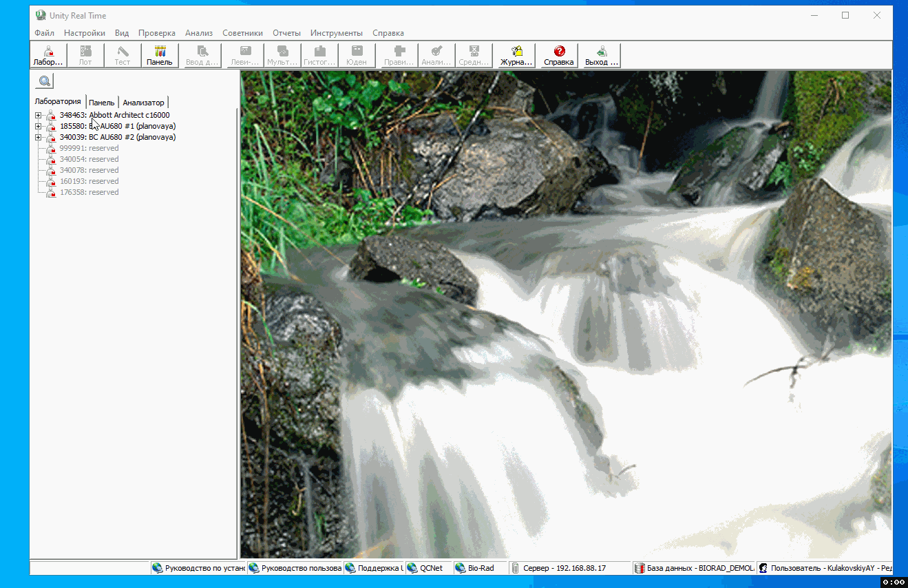908x588 pixels.
Task: Expand the 185580 AU680 #1 tree node
Action: [39, 126]
